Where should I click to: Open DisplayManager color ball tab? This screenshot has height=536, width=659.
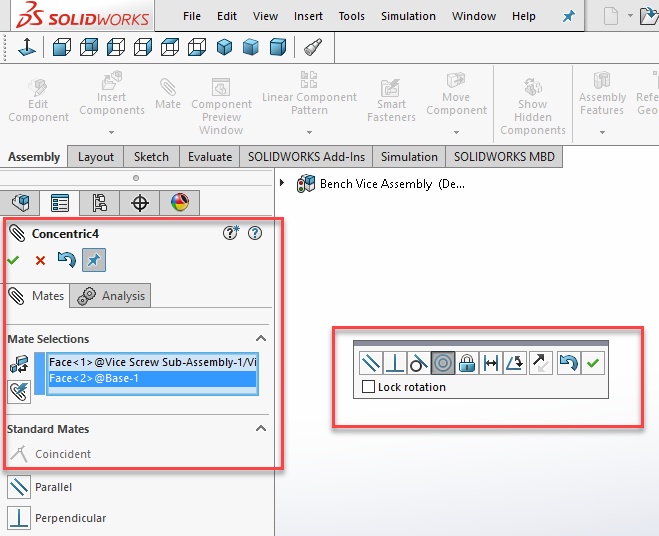coord(179,203)
